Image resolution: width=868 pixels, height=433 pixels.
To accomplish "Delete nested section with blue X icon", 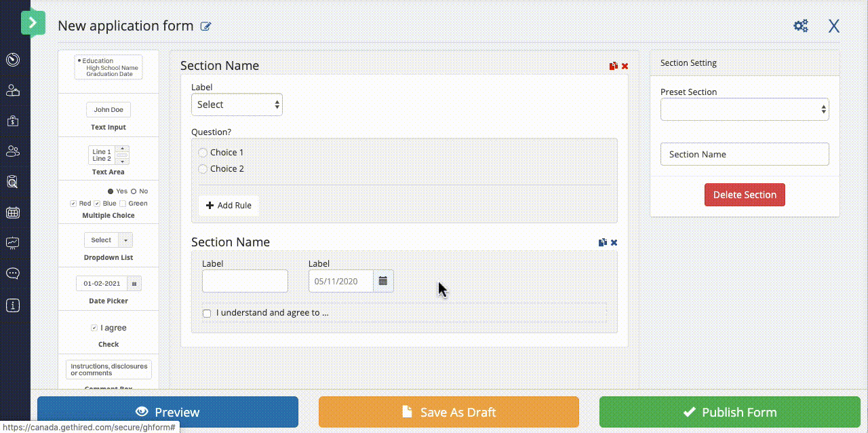I will tap(614, 242).
